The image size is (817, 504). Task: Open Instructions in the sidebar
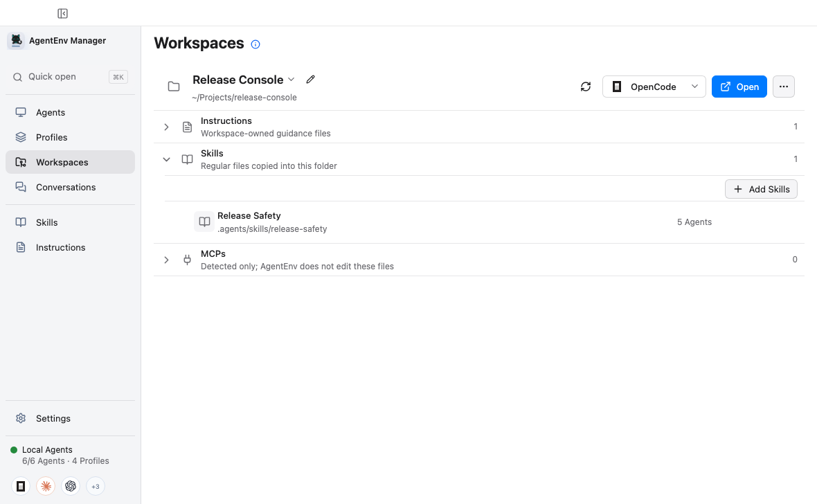(70, 248)
